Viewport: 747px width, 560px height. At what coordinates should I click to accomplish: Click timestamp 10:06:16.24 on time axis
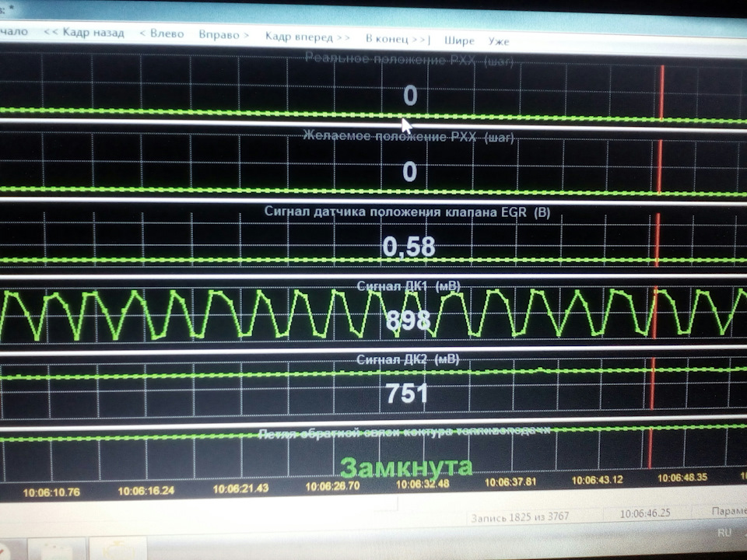[146, 491]
